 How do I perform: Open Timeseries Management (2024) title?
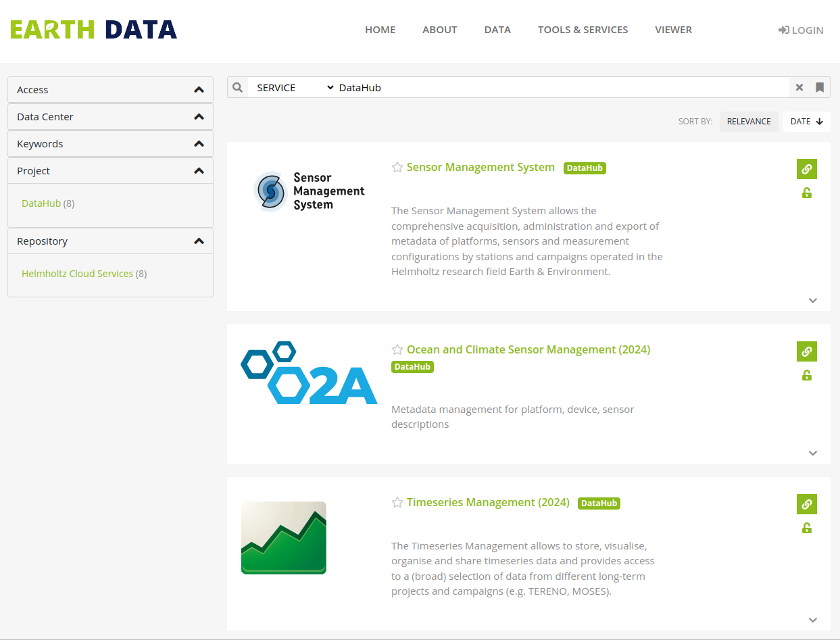click(x=488, y=502)
